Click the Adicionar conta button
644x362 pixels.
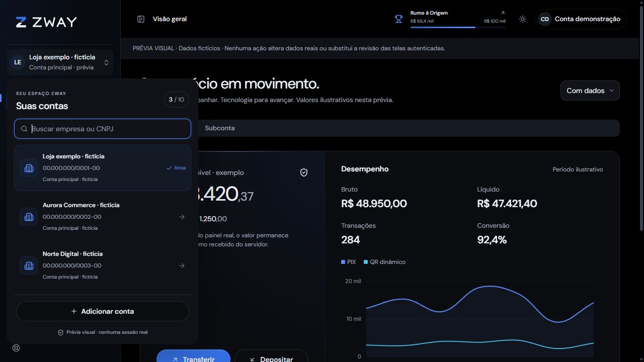(103, 311)
